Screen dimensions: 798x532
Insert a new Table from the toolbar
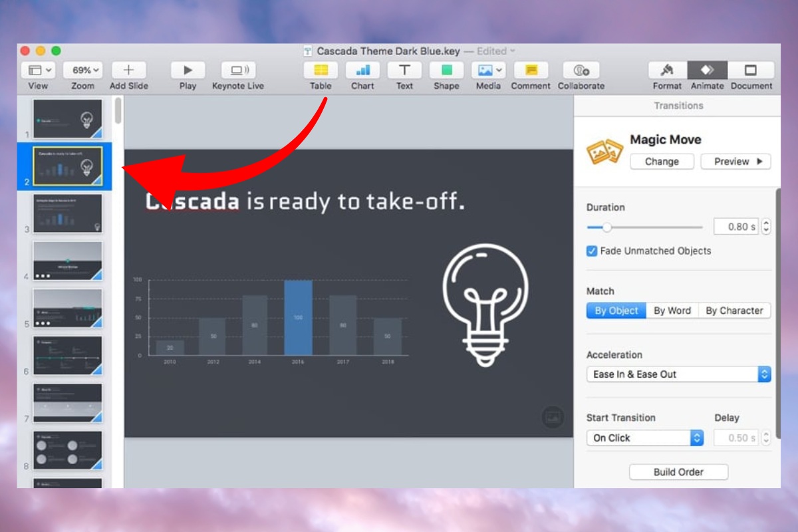click(x=320, y=71)
